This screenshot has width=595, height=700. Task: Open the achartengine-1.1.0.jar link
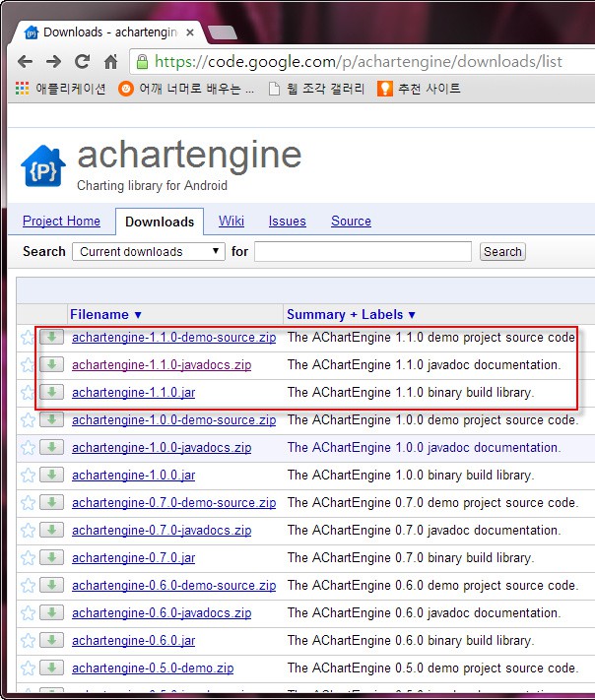point(134,393)
